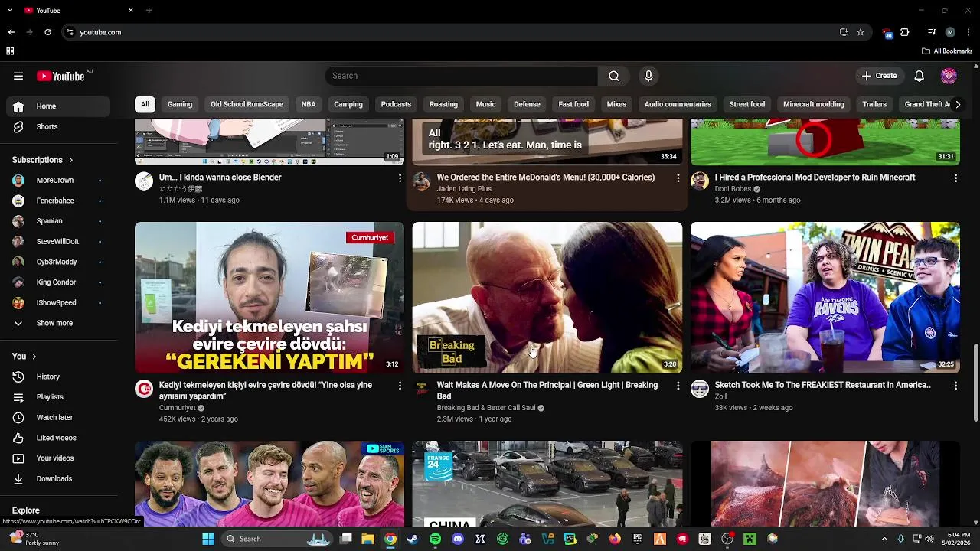This screenshot has height=551, width=980.
Task: Select the Gaming filter chip
Action: [x=180, y=104]
